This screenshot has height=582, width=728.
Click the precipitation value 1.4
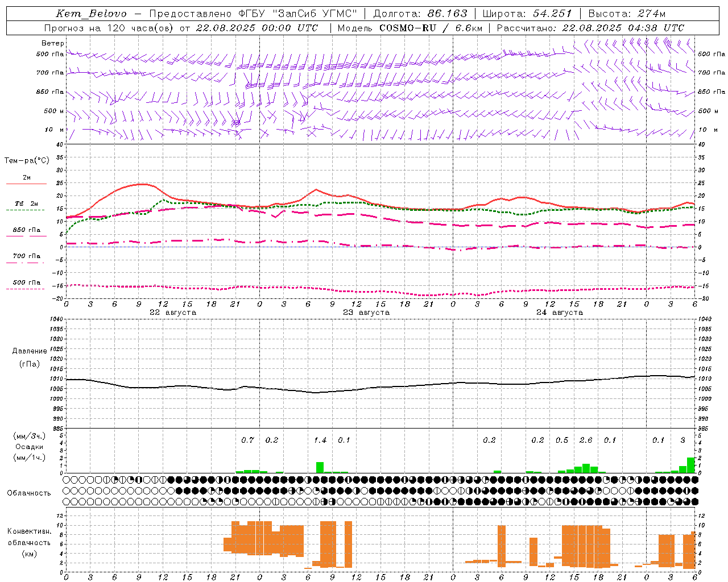click(x=320, y=440)
